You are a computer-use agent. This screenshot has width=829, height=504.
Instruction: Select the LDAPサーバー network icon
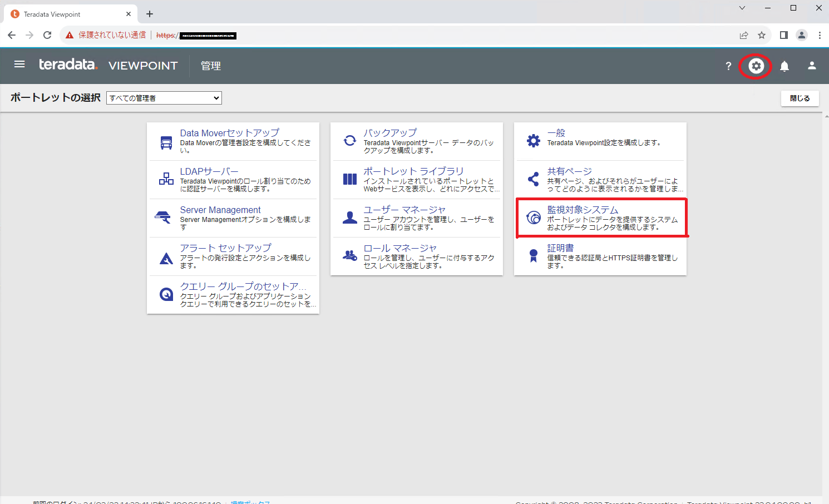(165, 179)
